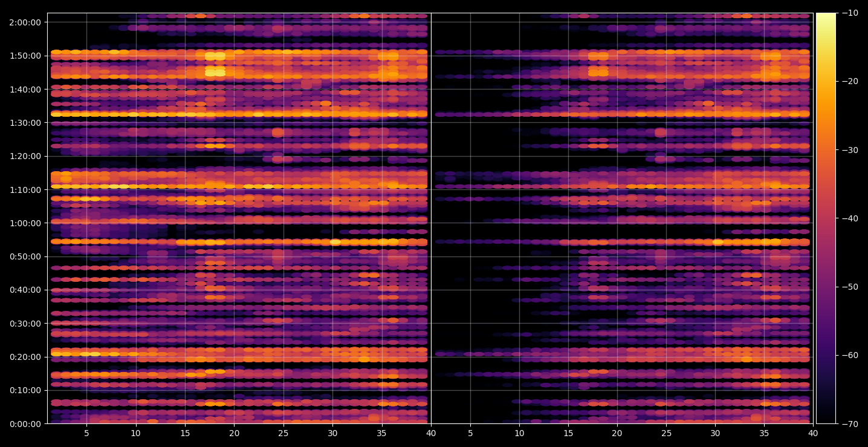868x447 pixels.
Task: Click the −70 colorbar tick label
Action: 849,423
